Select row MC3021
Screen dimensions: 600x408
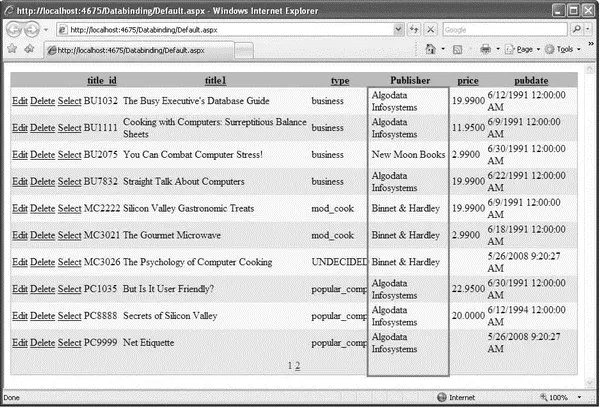click(x=69, y=235)
